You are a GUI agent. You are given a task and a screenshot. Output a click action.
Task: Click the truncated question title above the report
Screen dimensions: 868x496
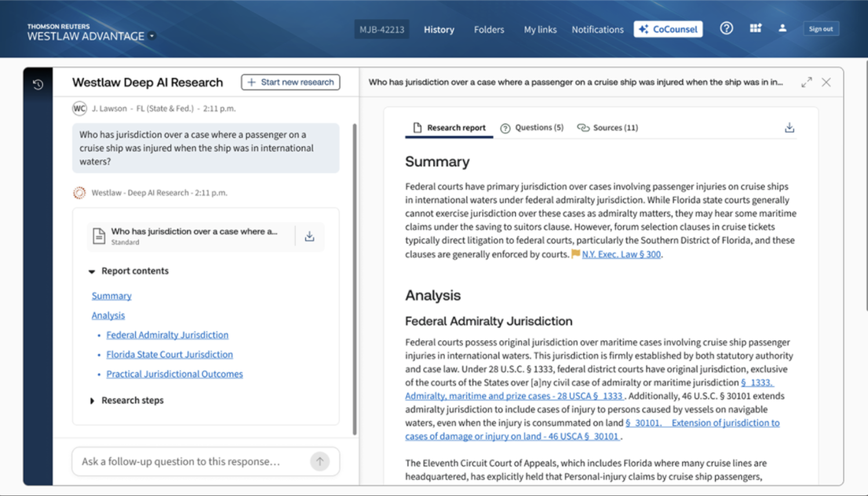[575, 82]
